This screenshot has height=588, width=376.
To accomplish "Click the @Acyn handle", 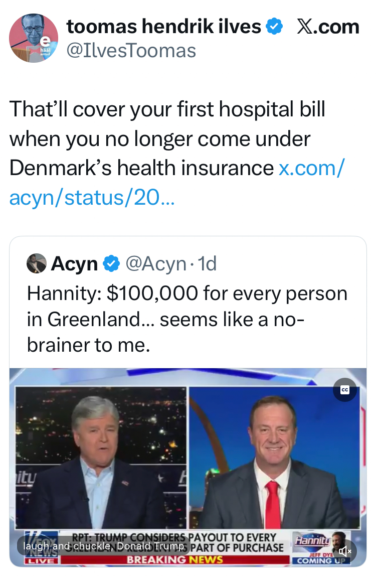I will (155, 263).
